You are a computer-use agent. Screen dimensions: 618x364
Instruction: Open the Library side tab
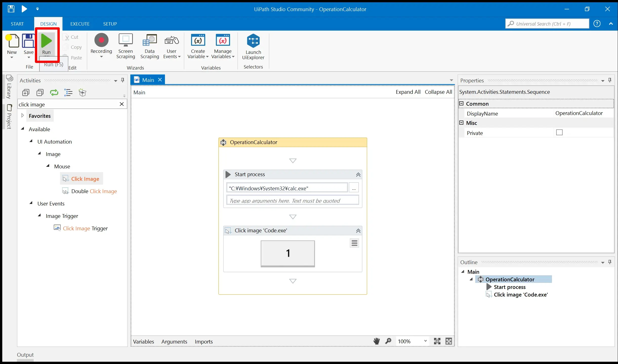9,87
